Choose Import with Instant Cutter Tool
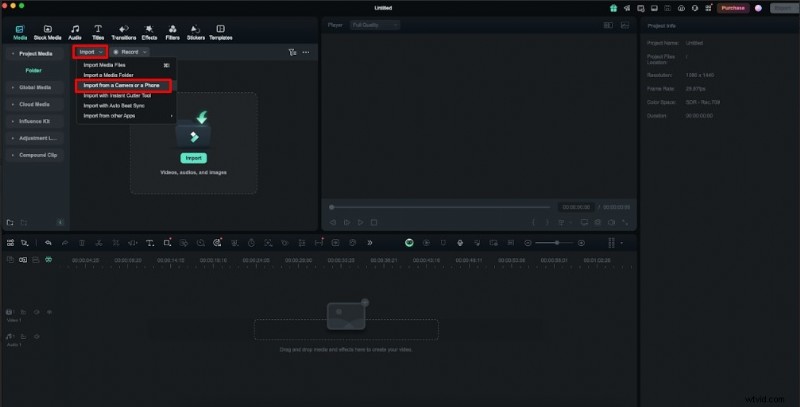 click(x=126, y=95)
